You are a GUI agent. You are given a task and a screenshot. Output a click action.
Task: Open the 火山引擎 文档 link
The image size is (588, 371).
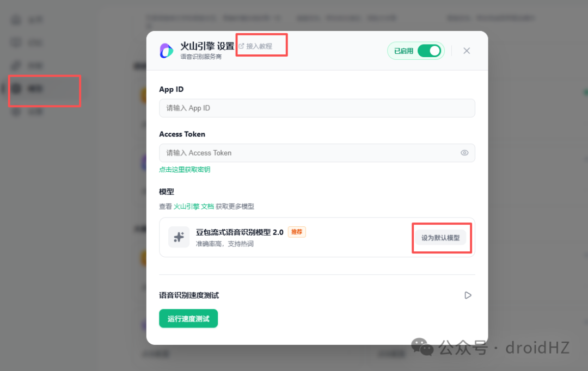(193, 207)
